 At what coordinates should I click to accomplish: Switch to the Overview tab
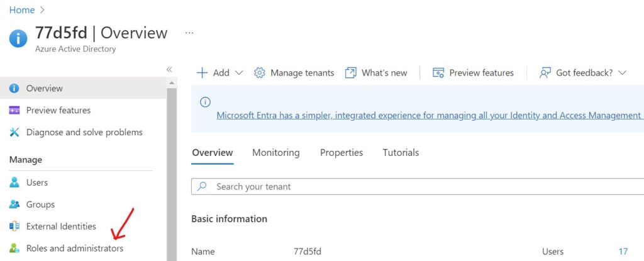click(x=213, y=153)
